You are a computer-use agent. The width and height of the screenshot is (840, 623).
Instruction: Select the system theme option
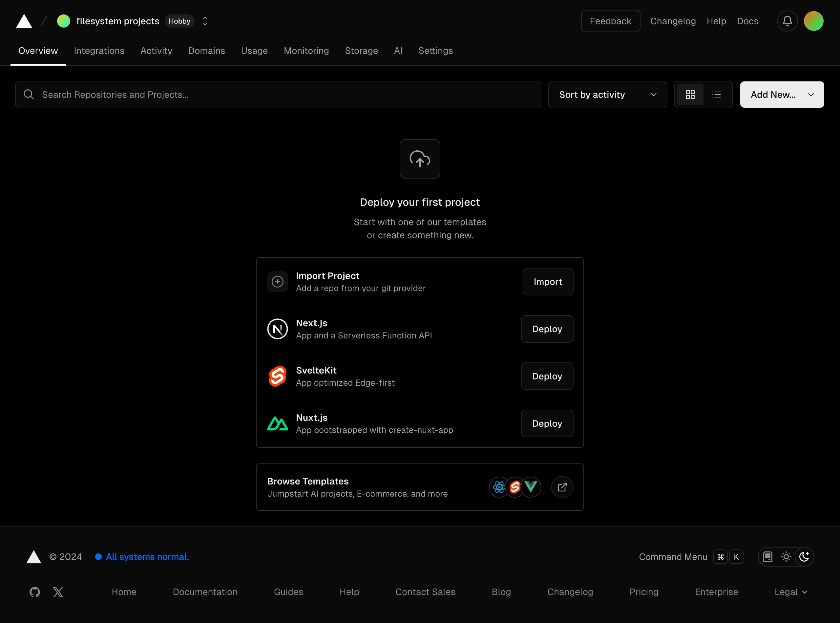[768, 557]
